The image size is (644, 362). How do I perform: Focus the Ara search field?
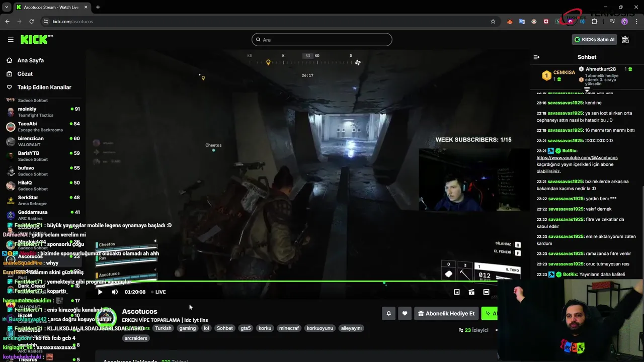tap(322, 40)
